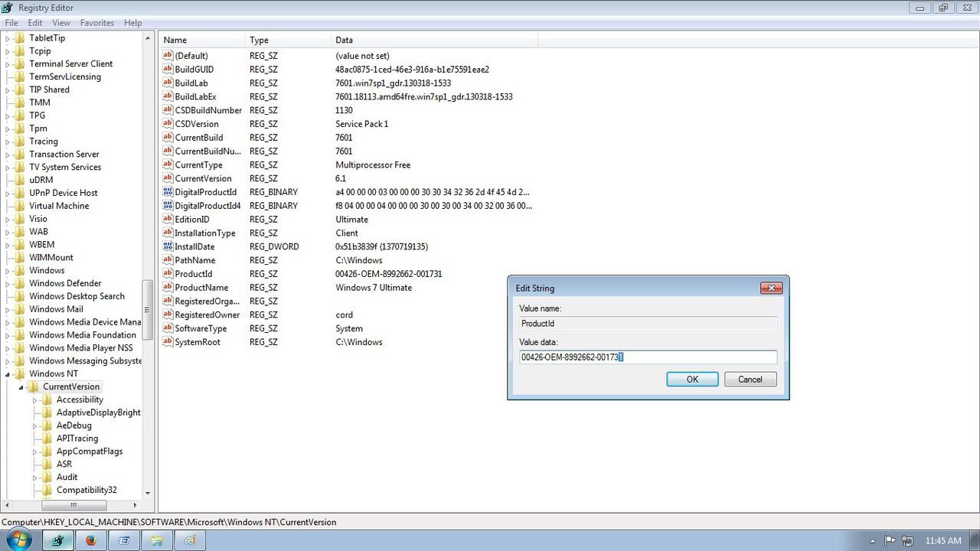
Task: Click the SystemRoot string value icon
Action: coord(168,342)
